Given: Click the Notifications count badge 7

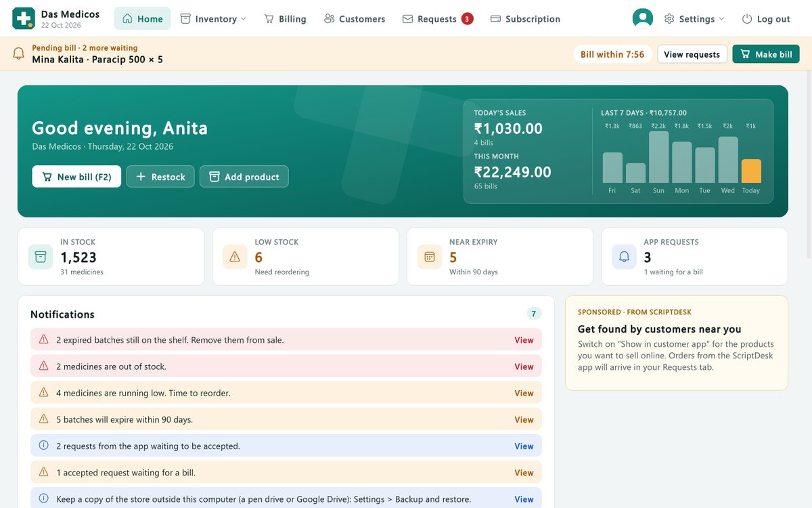Looking at the screenshot, I should click(x=534, y=314).
